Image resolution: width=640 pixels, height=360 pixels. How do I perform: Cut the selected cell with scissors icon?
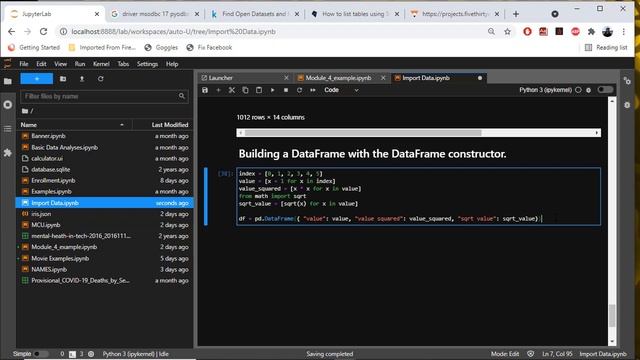tap(232, 90)
